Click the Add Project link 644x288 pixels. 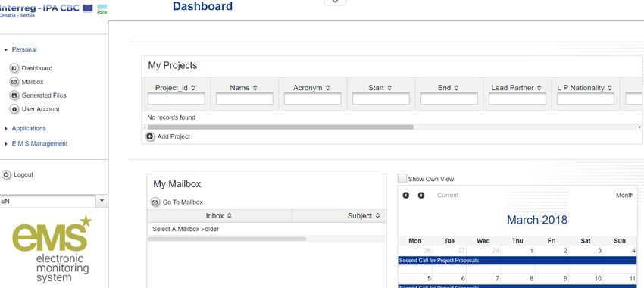tap(174, 136)
